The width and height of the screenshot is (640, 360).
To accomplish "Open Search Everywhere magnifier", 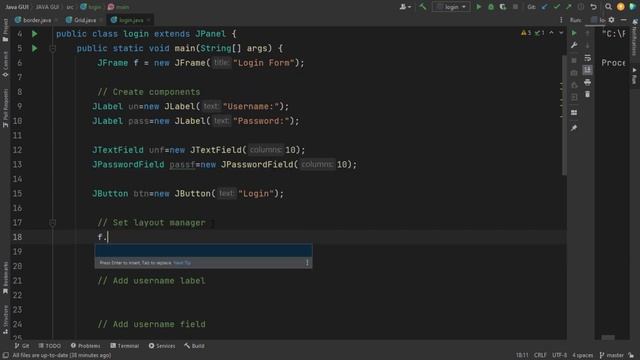I will tap(608, 7).
